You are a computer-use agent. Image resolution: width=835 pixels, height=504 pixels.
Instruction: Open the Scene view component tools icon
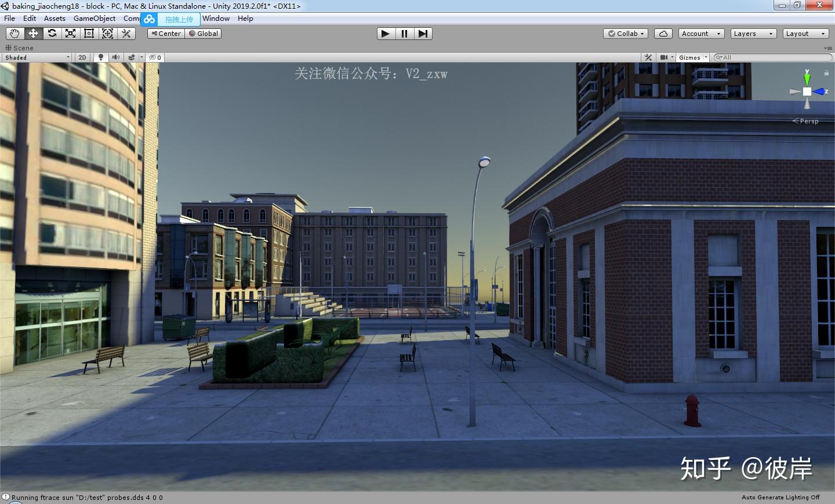pos(648,57)
